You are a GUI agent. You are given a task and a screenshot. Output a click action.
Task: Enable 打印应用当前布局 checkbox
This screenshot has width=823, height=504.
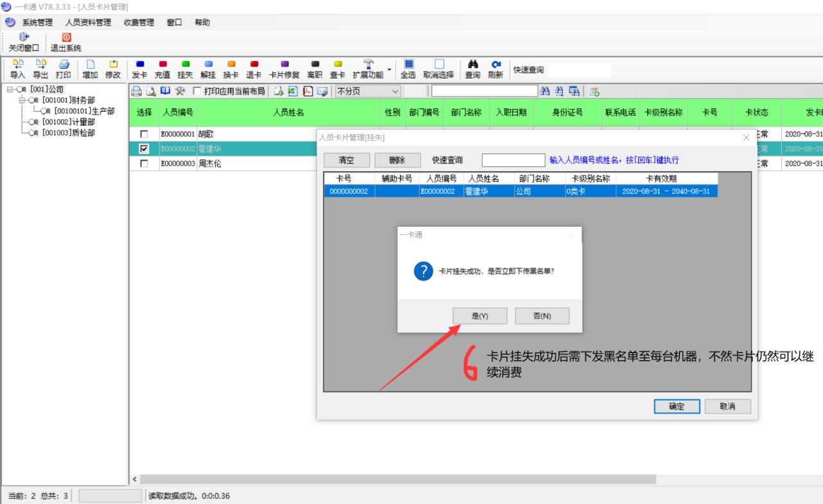click(x=197, y=91)
